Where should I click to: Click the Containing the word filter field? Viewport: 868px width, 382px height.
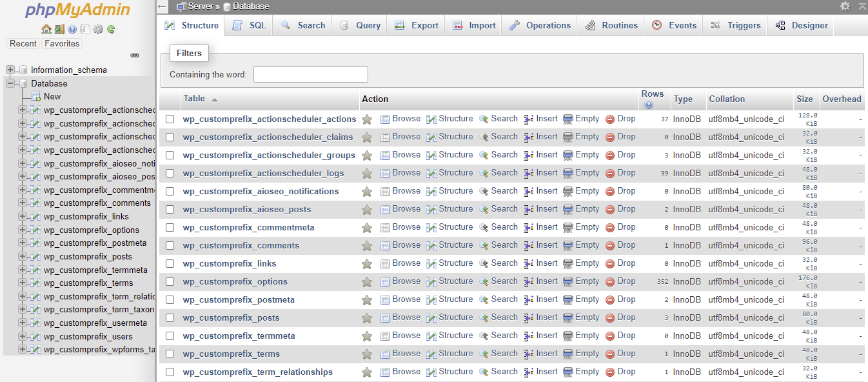coord(310,74)
